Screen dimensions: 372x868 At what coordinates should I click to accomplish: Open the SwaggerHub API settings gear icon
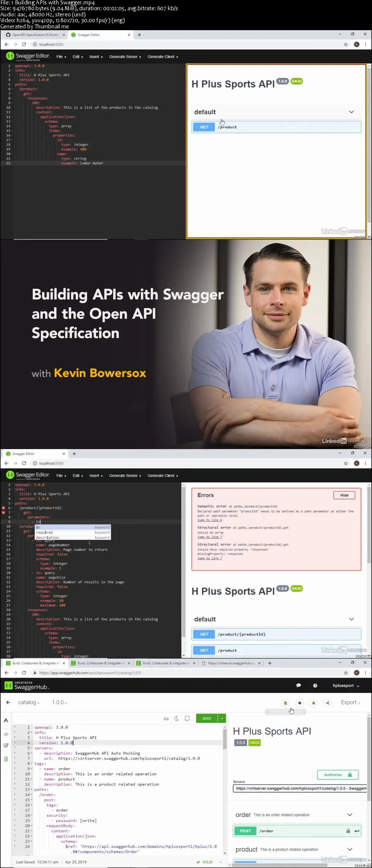300,703
